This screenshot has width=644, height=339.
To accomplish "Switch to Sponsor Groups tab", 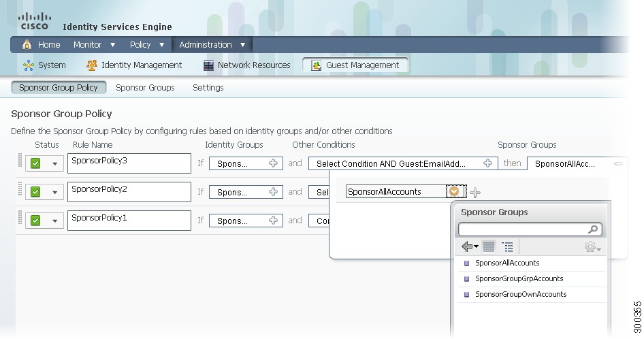I will pos(145,88).
